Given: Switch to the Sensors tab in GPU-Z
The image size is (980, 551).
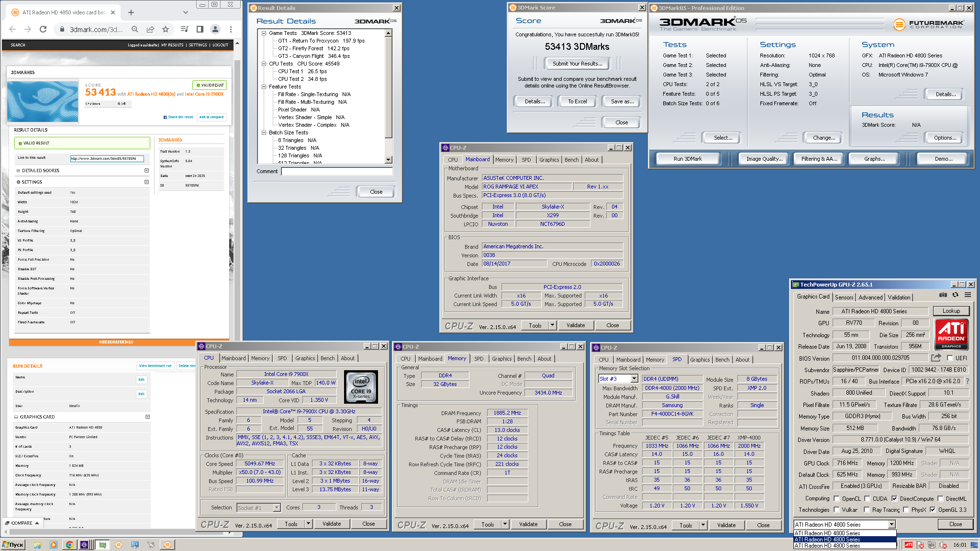Looking at the screenshot, I should 844,298.
